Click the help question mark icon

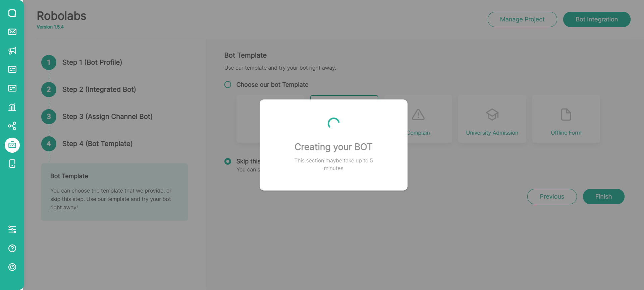tap(12, 248)
